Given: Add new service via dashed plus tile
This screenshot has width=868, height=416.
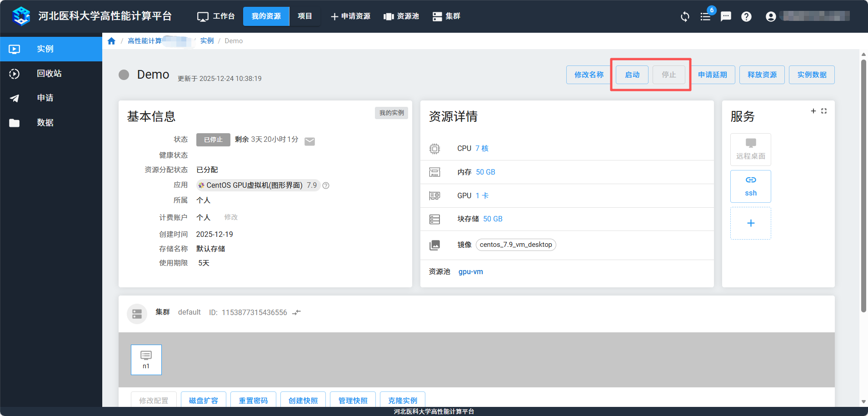Looking at the screenshot, I should click(750, 223).
